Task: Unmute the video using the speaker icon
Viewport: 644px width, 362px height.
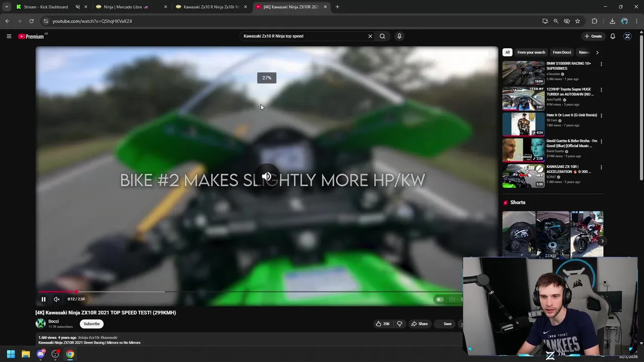Action: tap(57, 299)
